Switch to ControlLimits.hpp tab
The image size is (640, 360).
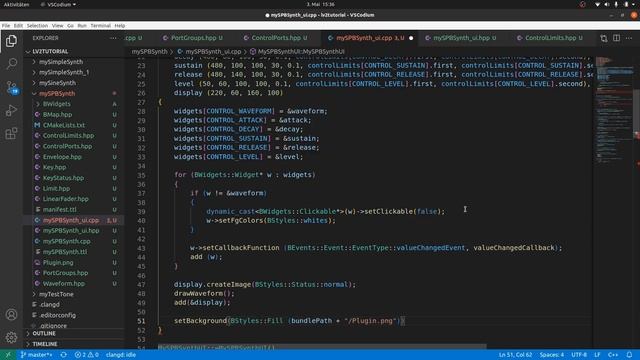(x=550, y=38)
